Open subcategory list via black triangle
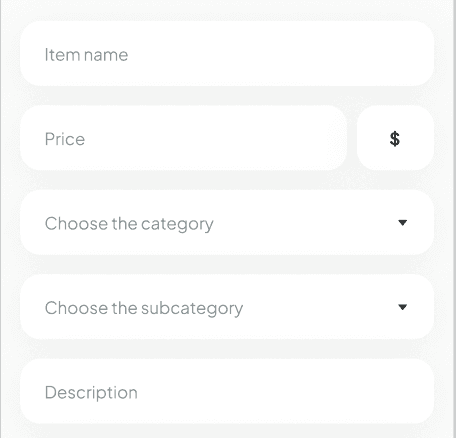Screen dimensions: 456x438 (403, 307)
